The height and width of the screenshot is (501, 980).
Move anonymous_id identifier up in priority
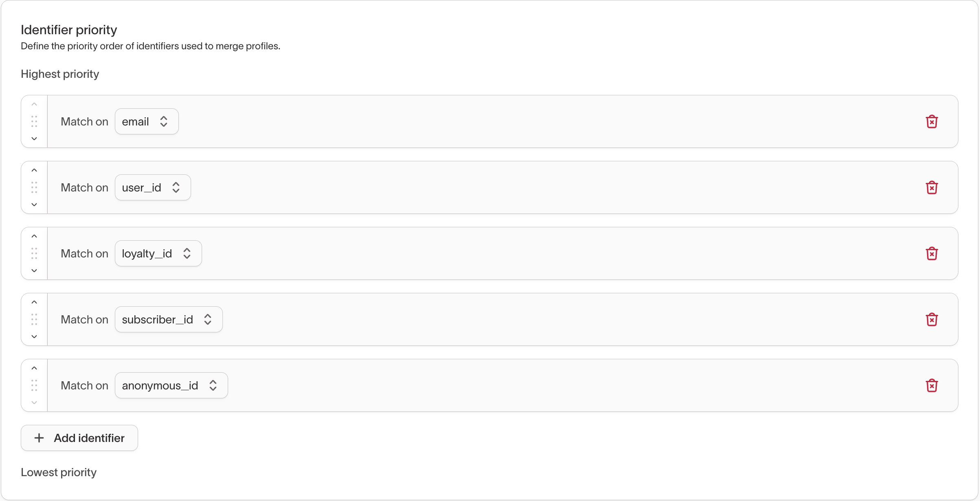tap(34, 368)
